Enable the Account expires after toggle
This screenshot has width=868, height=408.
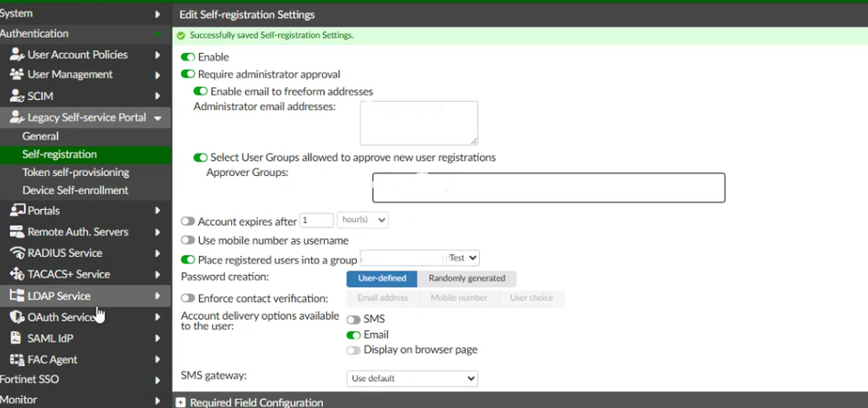[x=188, y=221]
